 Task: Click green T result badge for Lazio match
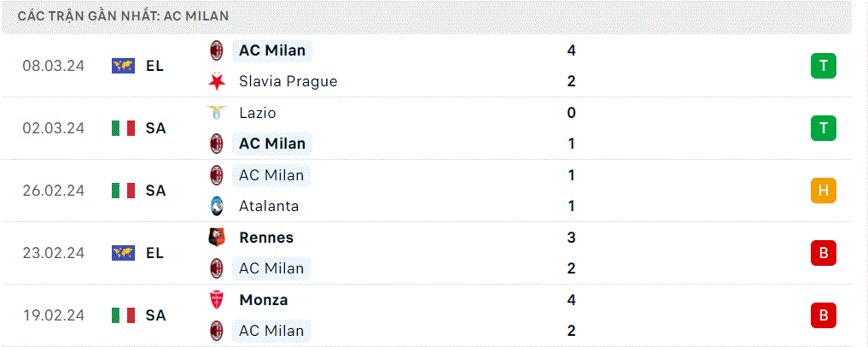[x=823, y=128]
